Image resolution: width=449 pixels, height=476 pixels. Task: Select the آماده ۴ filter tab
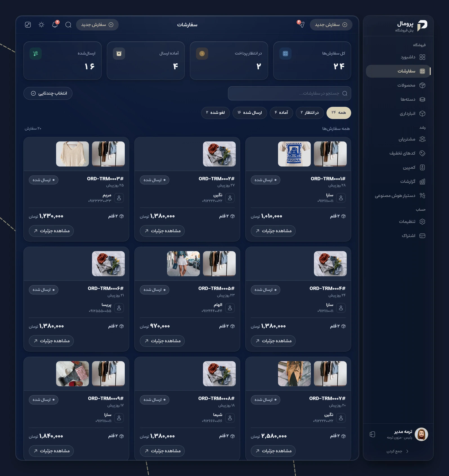coord(281,113)
